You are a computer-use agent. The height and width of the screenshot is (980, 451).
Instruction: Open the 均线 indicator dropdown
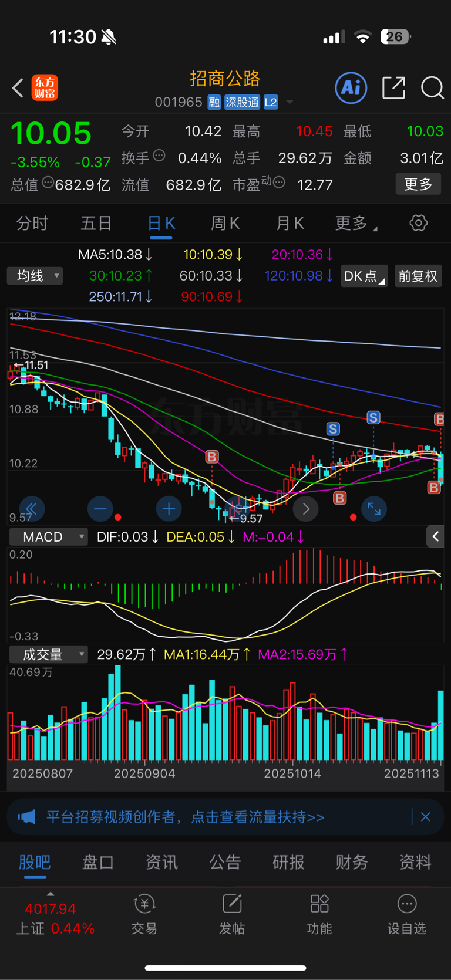(x=35, y=276)
